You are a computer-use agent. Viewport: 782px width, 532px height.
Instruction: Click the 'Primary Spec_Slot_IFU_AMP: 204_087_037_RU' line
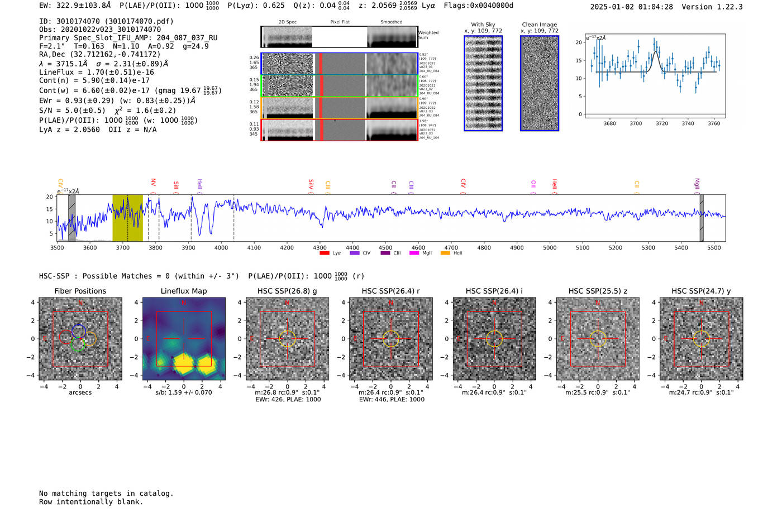(128, 38)
